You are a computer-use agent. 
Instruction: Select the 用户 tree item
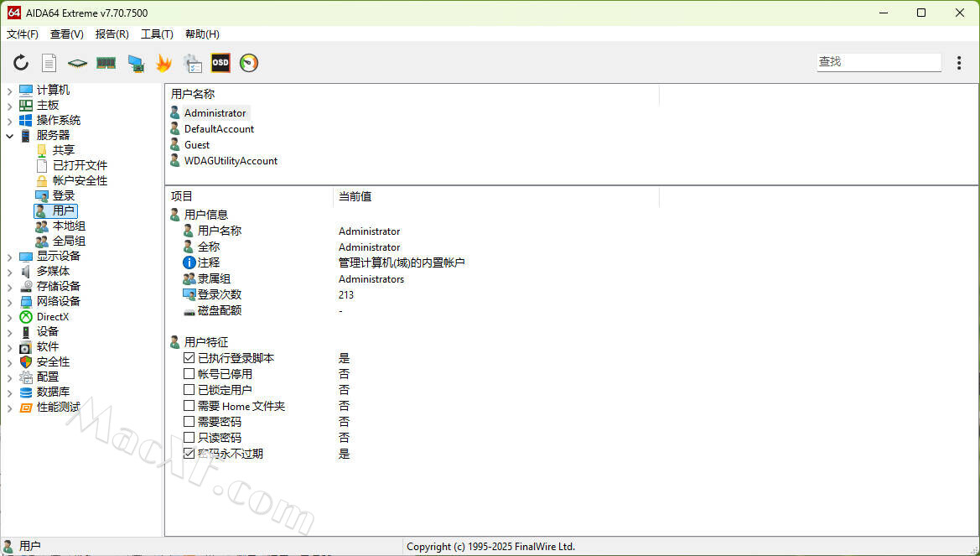pos(64,210)
